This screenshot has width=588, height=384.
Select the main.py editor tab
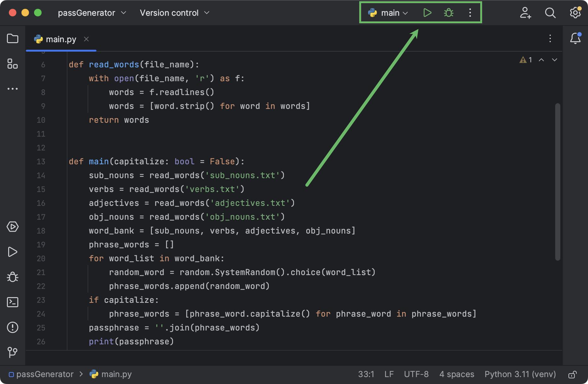61,39
